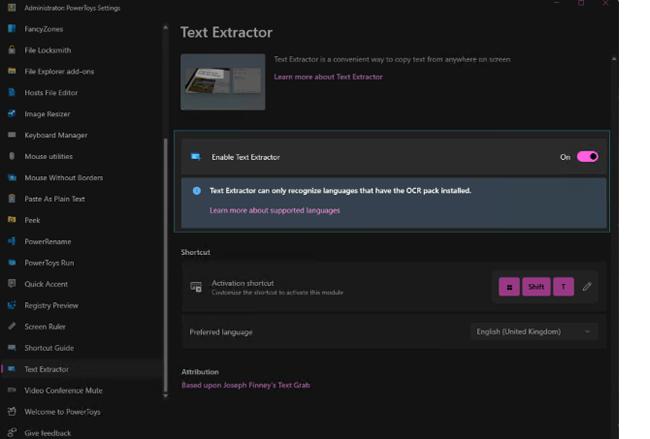Click the T key shortcut button
The width and height of the screenshot is (650, 439).
(x=563, y=286)
